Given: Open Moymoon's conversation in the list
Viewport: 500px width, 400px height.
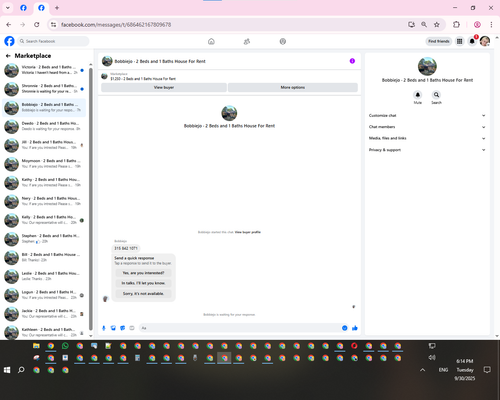Looking at the screenshot, I should pos(44,164).
